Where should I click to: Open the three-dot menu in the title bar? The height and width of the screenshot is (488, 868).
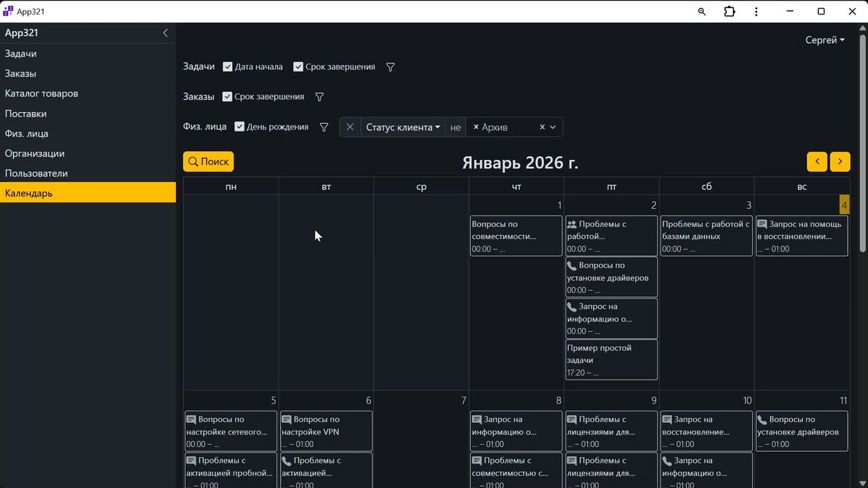756,12
